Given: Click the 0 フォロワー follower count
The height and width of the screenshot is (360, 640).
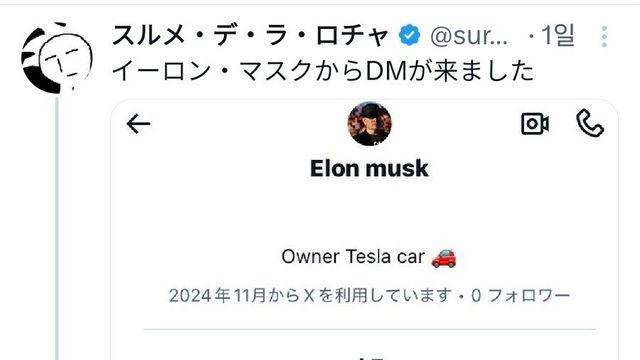Looking at the screenshot, I should point(520,296).
